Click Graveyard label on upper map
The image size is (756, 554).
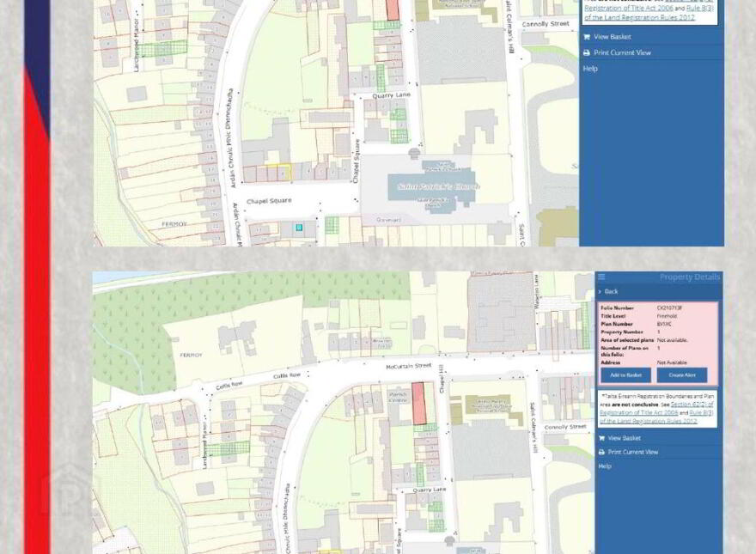pyautogui.click(x=388, y=220)
